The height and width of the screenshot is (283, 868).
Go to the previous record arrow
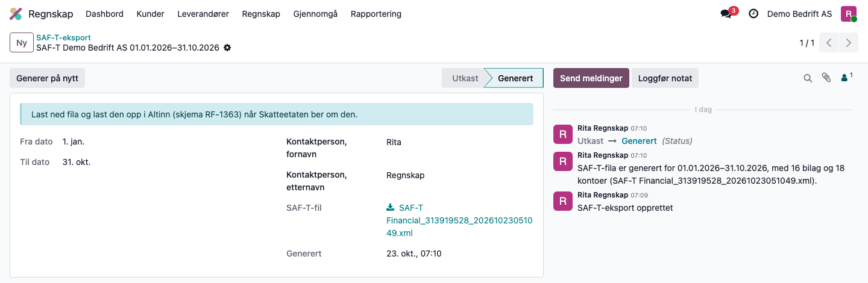829,43
